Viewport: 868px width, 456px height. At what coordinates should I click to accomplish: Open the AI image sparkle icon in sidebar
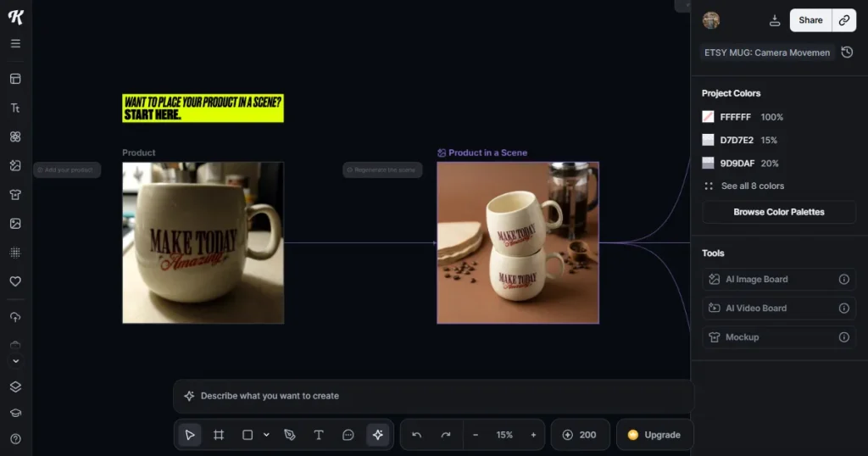15,165
